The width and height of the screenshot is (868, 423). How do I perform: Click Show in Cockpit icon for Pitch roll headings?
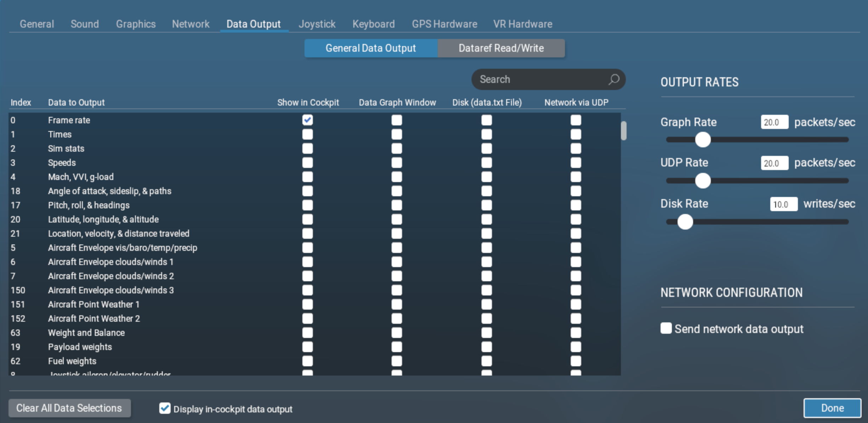point(307,205)
